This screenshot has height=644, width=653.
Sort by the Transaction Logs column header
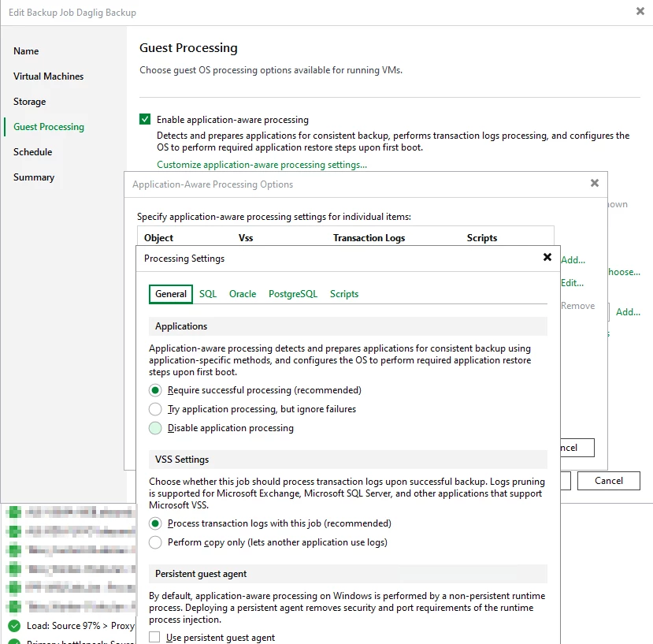(369, 237)
